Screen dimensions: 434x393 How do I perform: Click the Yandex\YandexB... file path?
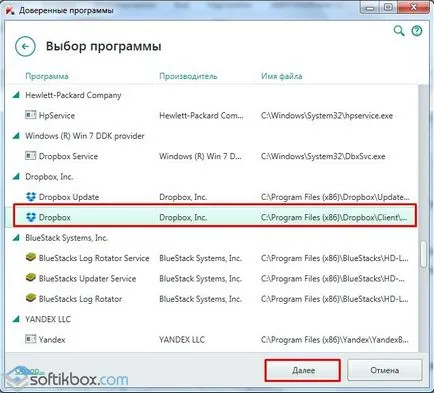click(335, 340)
